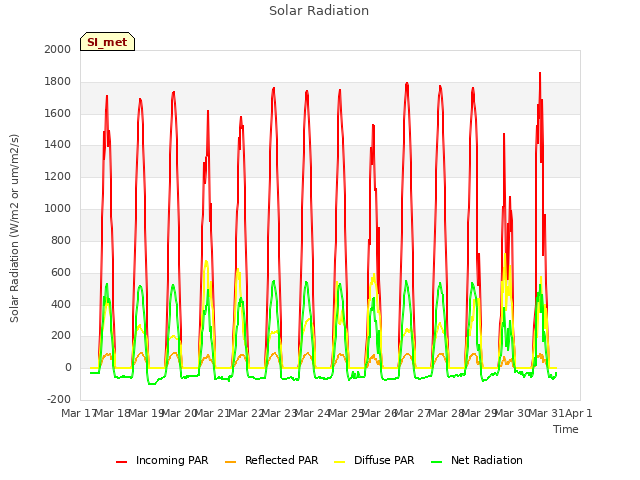Click the orange Reflected PAR legend swatch

231,462
